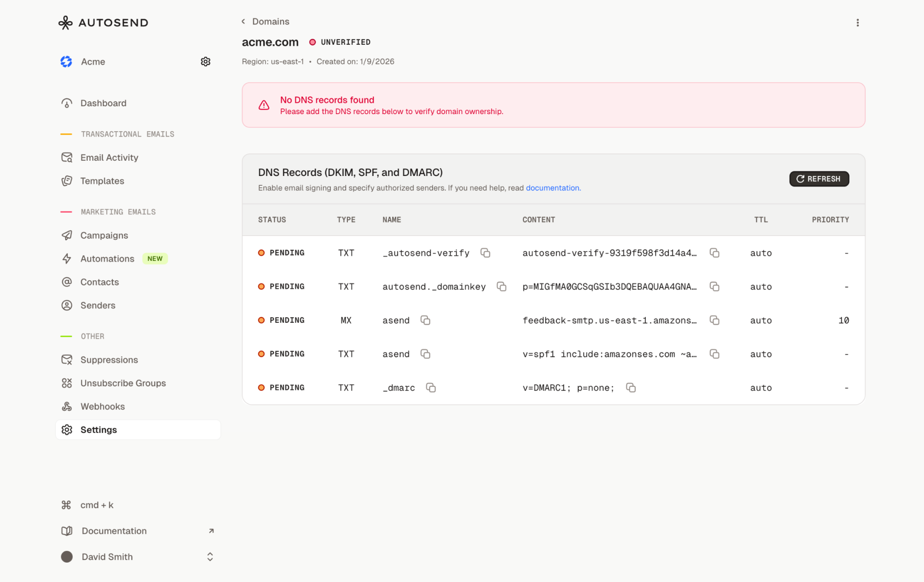Copy the SPF record content
Screen dimensions: 924x582
click(x=715, y=354)
